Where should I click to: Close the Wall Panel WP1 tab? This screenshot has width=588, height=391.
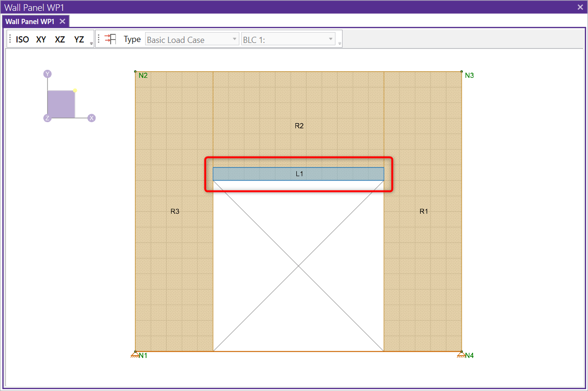[x=62, y=21]
